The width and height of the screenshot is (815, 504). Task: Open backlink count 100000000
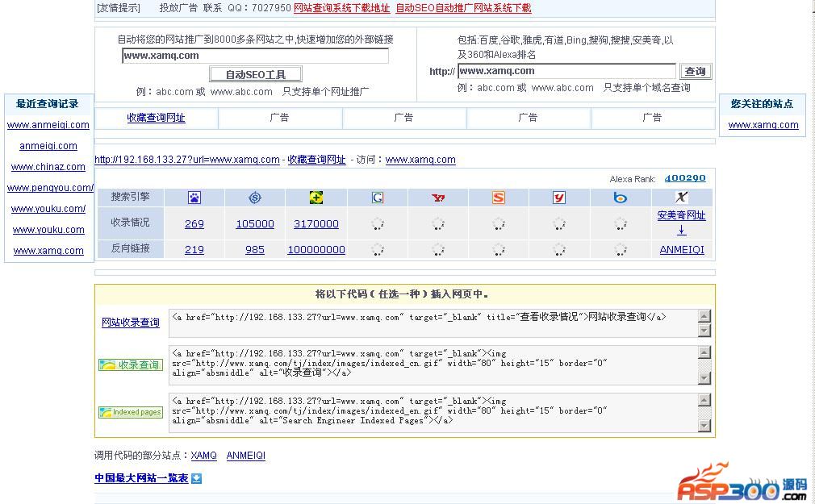point(316,250)
